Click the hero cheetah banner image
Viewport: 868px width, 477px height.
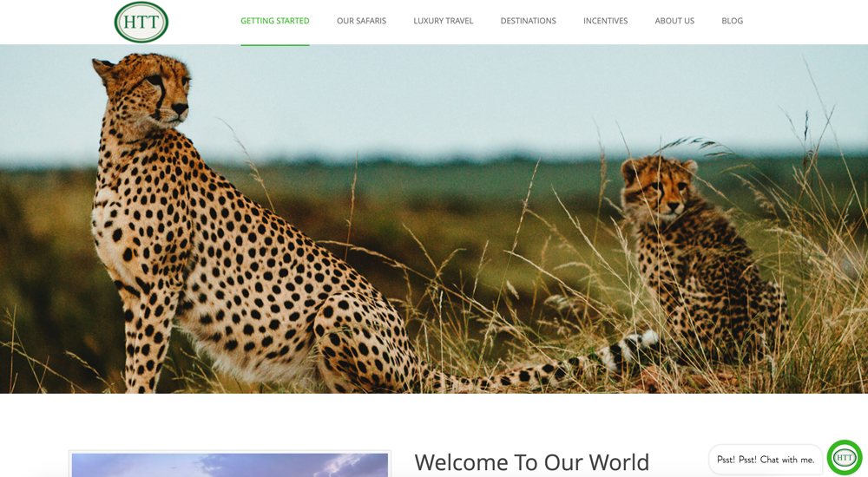click(x=434, y=219)
